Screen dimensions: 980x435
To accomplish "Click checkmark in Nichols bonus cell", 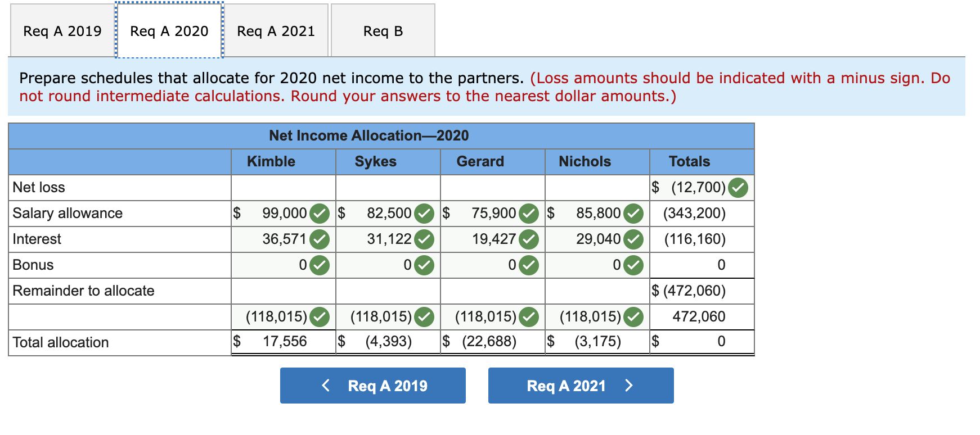I will [x=633, y=265].
